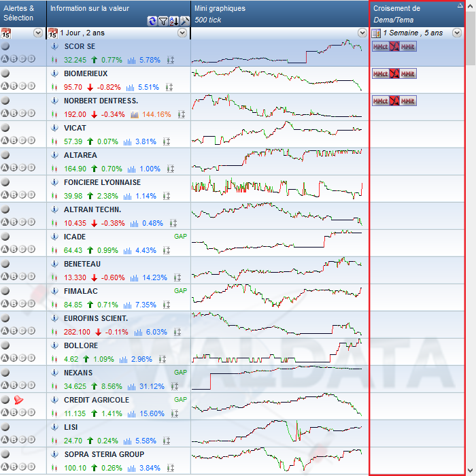Viewport: 476px width, 476px height.
Task: Click the range arrows icon in the BOLLORE row
Action: (163, 359)
